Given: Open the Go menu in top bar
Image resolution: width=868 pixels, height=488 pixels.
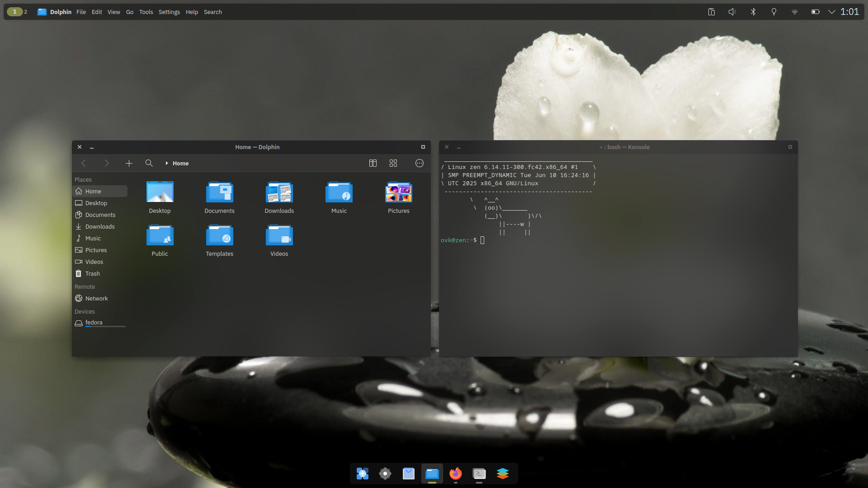Looking at the screenshot, I should (130, 12).
